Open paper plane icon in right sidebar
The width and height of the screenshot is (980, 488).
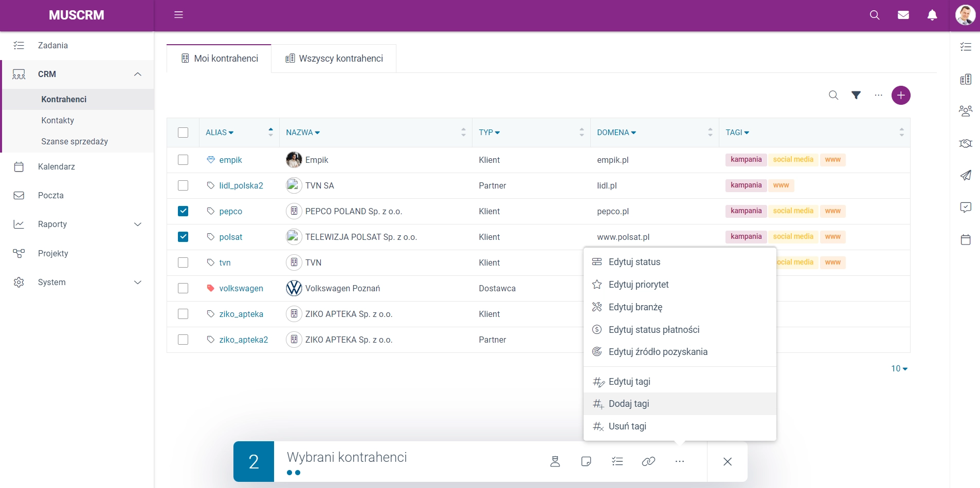coord(966,175)
